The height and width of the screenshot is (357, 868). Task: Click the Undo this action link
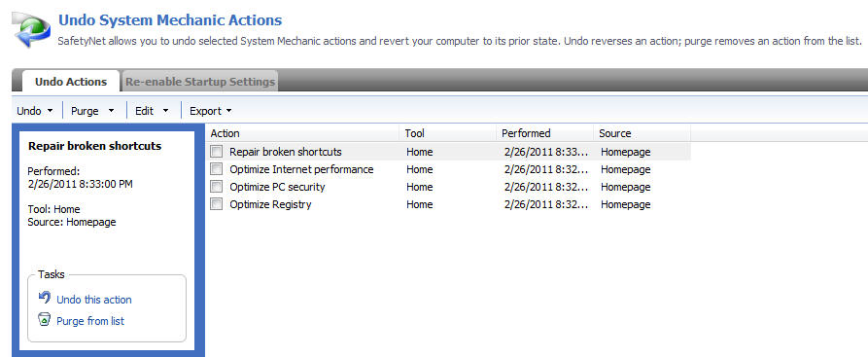point(94,300)
